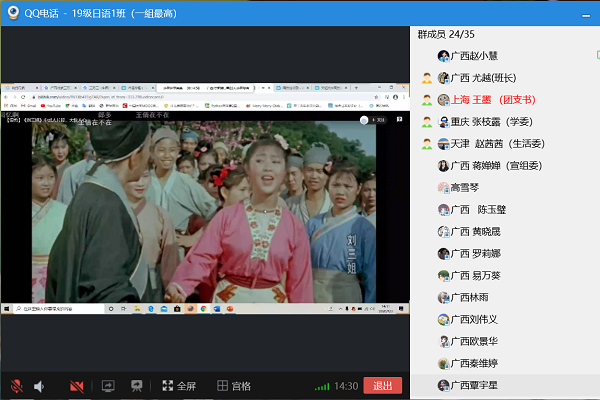
Task: Open avatar of 广西 陈玉莹
Action: [x=443, y=210]
